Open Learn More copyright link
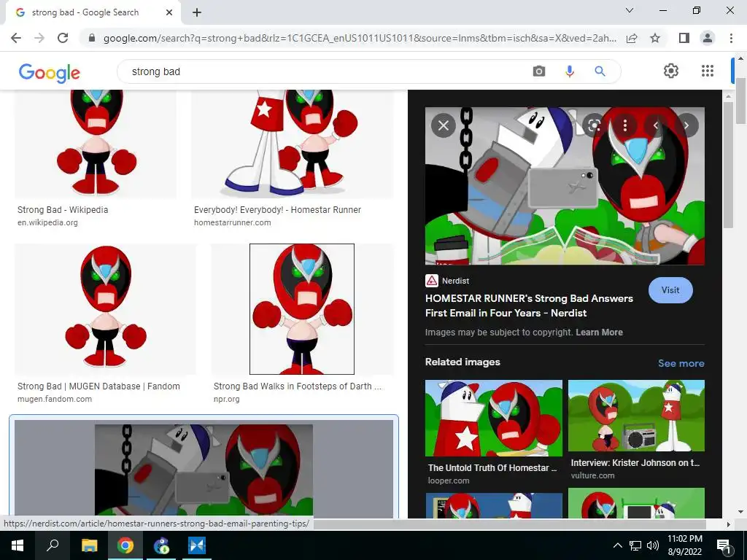 [x=599, y=332]
